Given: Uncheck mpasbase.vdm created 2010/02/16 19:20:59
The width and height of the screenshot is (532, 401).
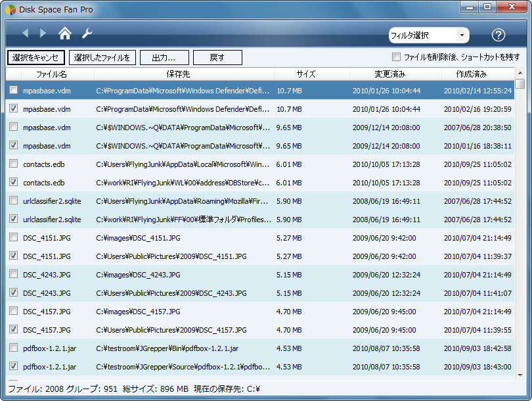Looking at the screenshot, I should tap(14, 108).
